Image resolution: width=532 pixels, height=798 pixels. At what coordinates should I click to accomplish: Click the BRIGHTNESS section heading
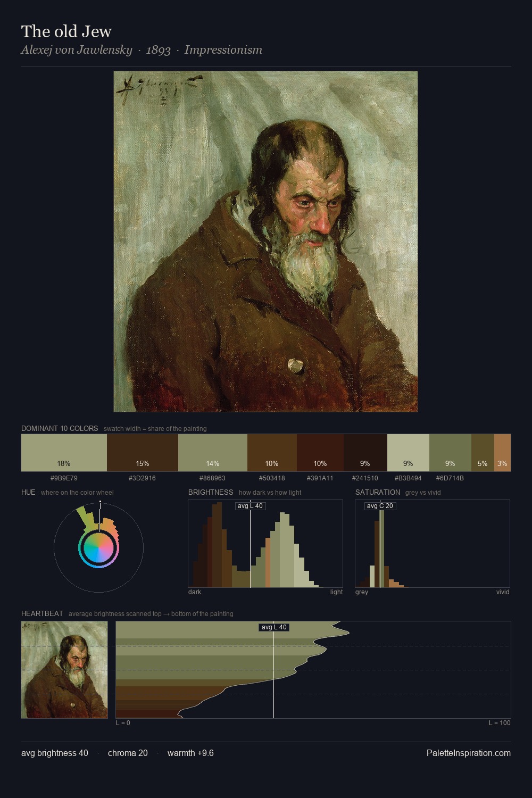point(211,492)
